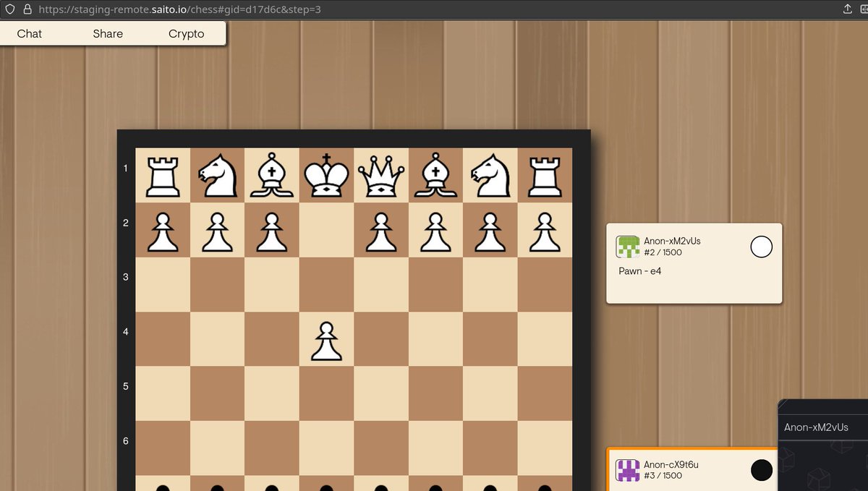The height and width of the screenshot is (491, 868).
Task: Open the Share panel
Action: tap(108, 33)
